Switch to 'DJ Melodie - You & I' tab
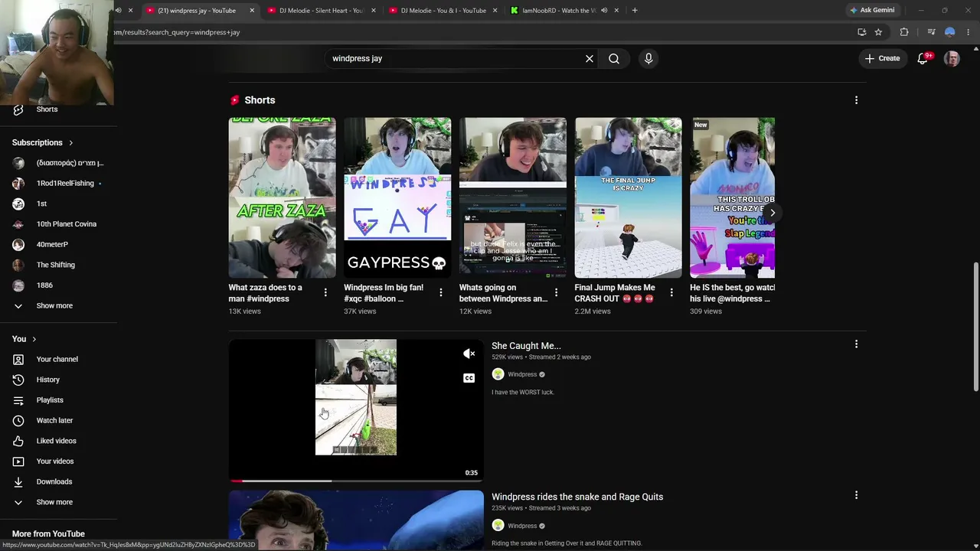980x551 pixels. click(x=443, y=11)
